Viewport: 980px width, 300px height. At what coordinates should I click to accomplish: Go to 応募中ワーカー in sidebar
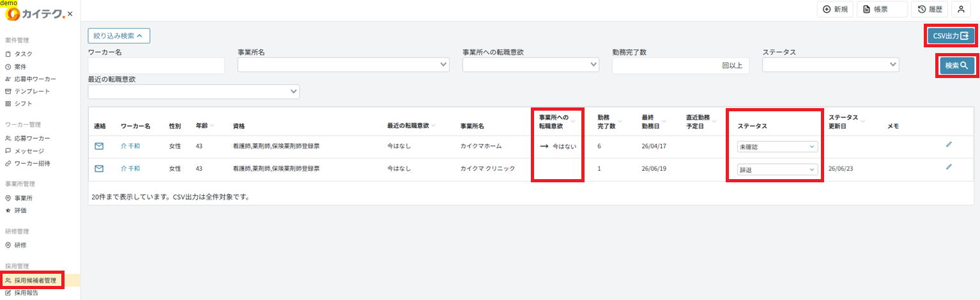point(34,79)
